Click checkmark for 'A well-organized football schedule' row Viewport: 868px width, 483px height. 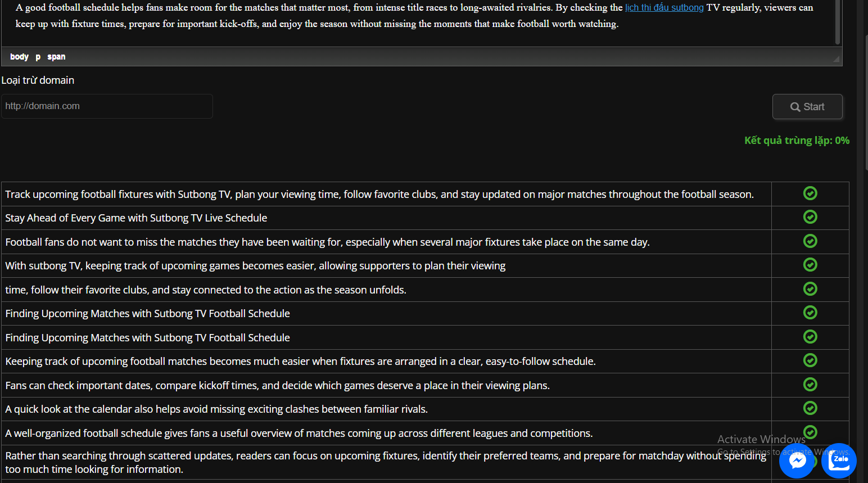click(x=810, y=432)
